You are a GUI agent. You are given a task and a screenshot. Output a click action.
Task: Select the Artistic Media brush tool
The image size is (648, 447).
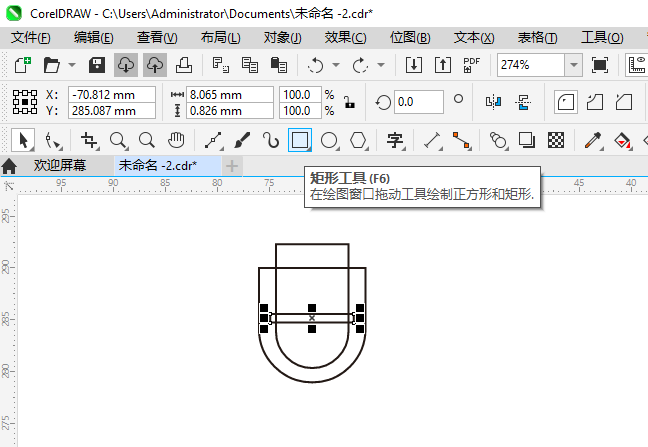click(242, 140)
